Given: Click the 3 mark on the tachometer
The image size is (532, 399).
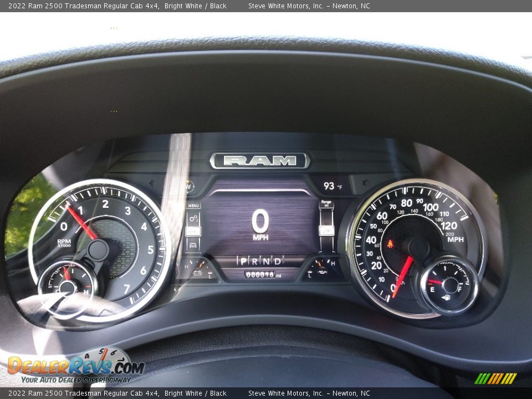Looking at the screenshot, I should (x=127, y=211).
